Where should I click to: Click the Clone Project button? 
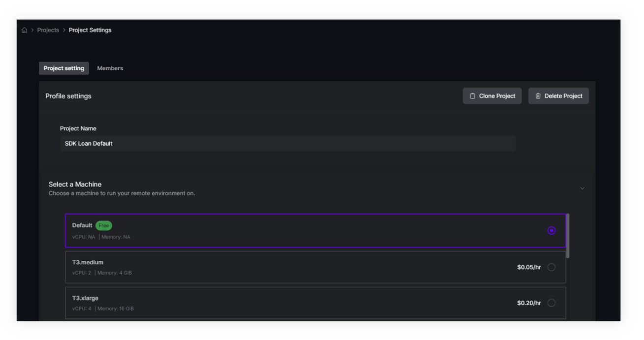492,96
